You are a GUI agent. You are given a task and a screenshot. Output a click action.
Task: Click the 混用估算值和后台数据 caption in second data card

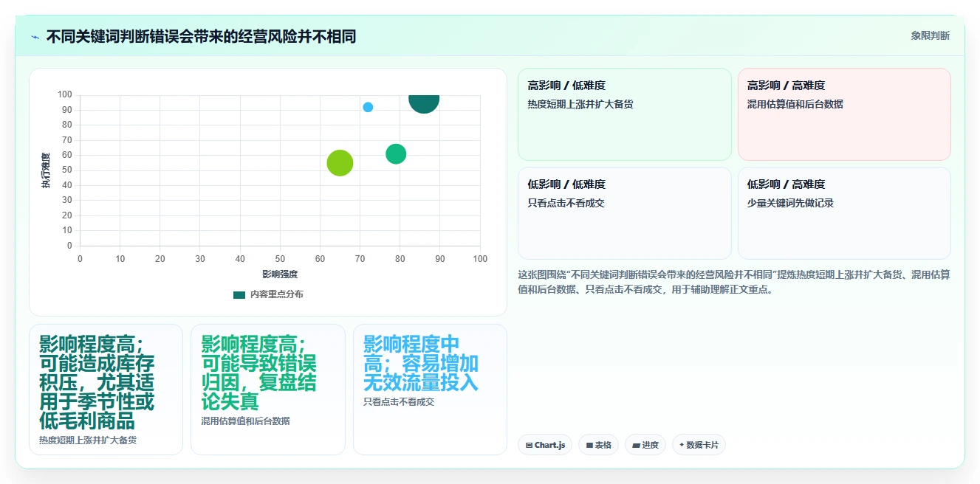point(245,421)
